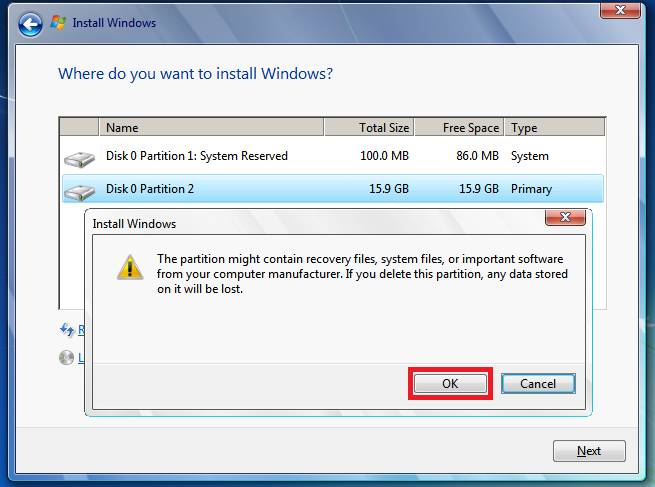655x487 pixels.
Task: Click the Install Windows dialog title text
Action: 134,224
